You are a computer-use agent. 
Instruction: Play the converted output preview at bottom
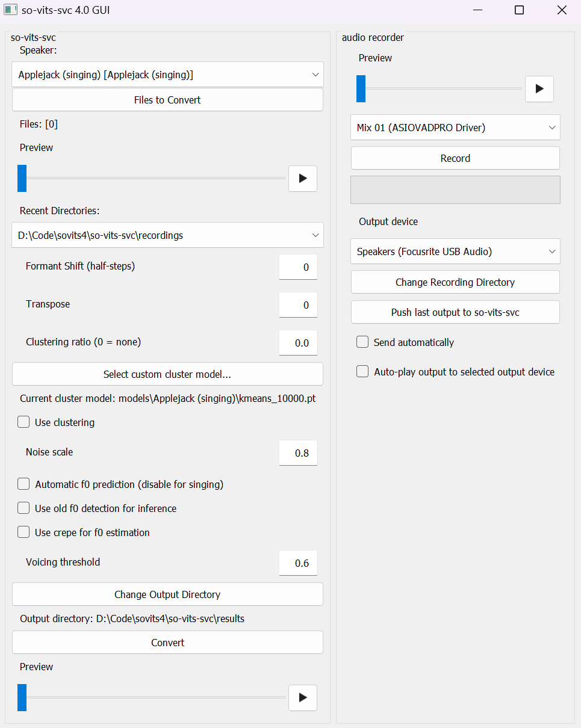click(303, 698)
